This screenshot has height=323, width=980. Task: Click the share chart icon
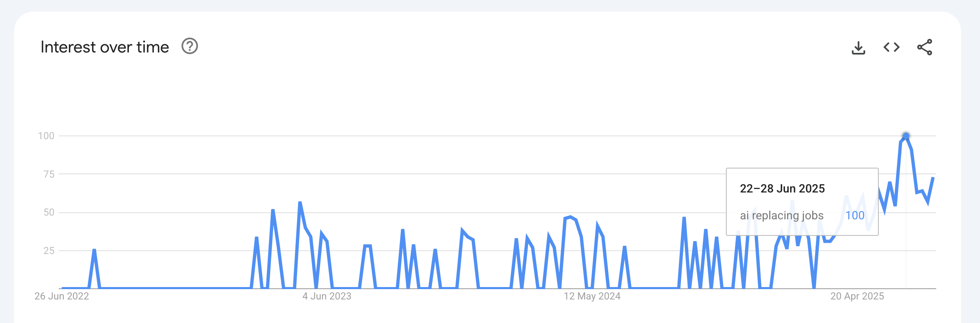coord(924,47)
